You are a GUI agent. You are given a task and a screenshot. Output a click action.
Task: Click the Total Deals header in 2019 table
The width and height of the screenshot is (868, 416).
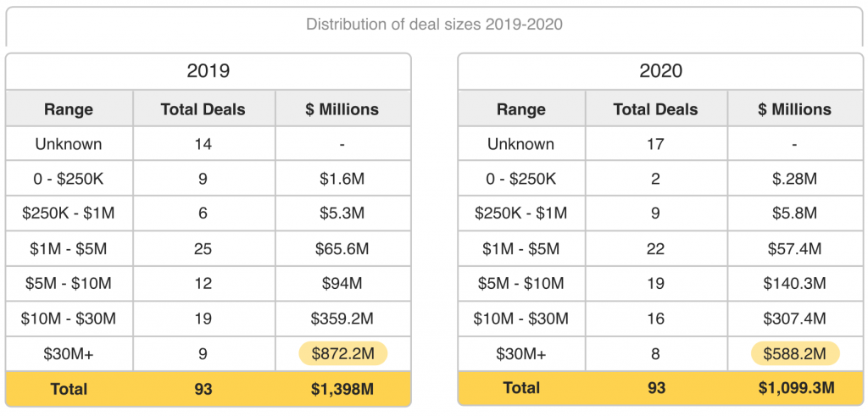coord(203,109)
